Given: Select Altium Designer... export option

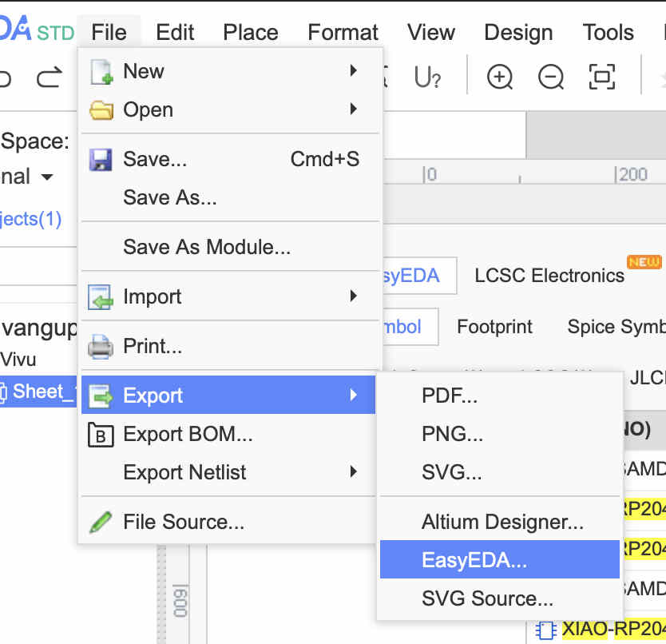Looking at the screenshot, I should coord(502,523).
